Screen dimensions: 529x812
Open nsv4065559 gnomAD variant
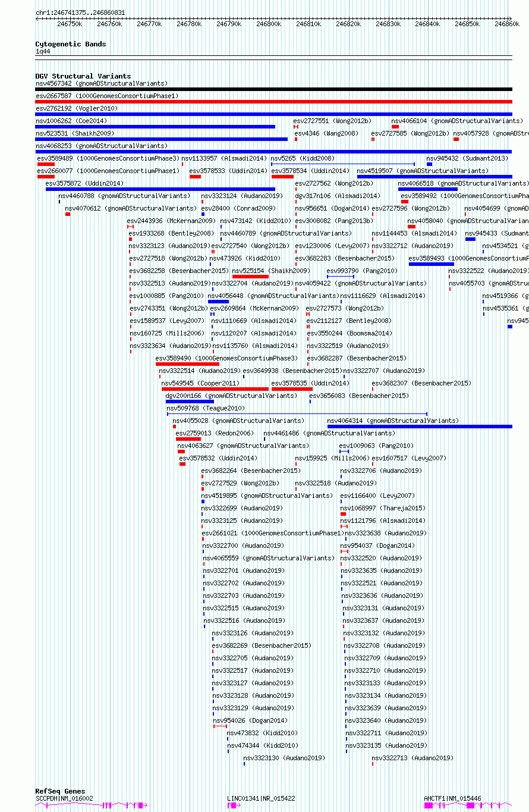click(x=269, y=558)
